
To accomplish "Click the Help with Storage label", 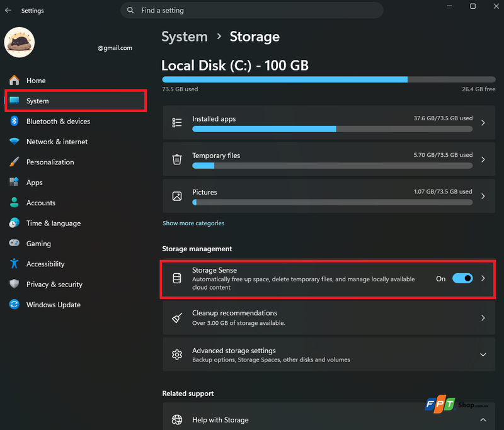I will pyautogui.click(x=220, y=420).
